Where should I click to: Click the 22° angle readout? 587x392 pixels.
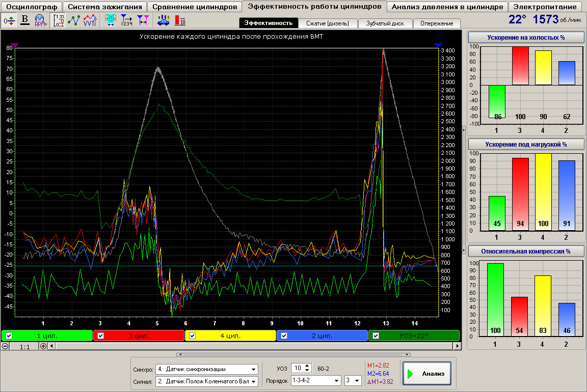point(517,19)
